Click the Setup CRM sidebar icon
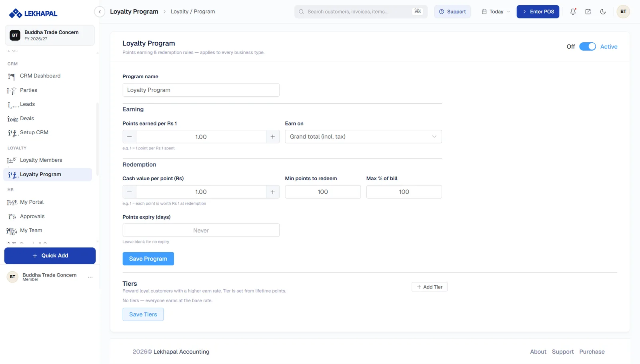Screen dimensions: 640x364 click(12, 133)
